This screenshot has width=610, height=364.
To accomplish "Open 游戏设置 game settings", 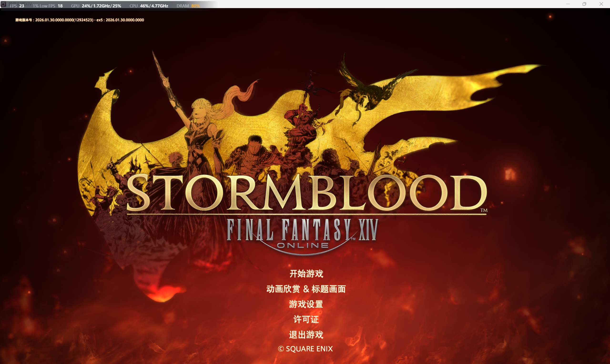I will click(x=306, y=304).
